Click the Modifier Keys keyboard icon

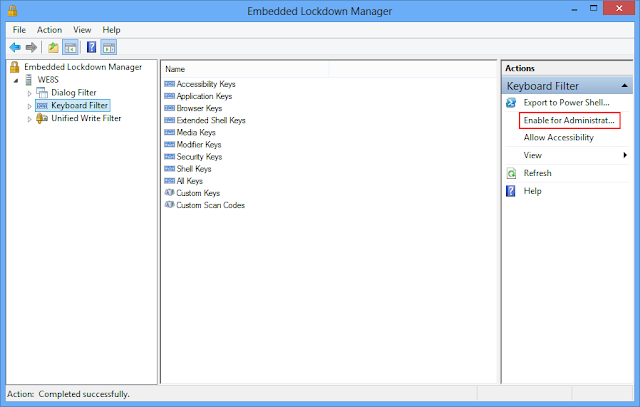pyautogui.click(x=169, y=145)
